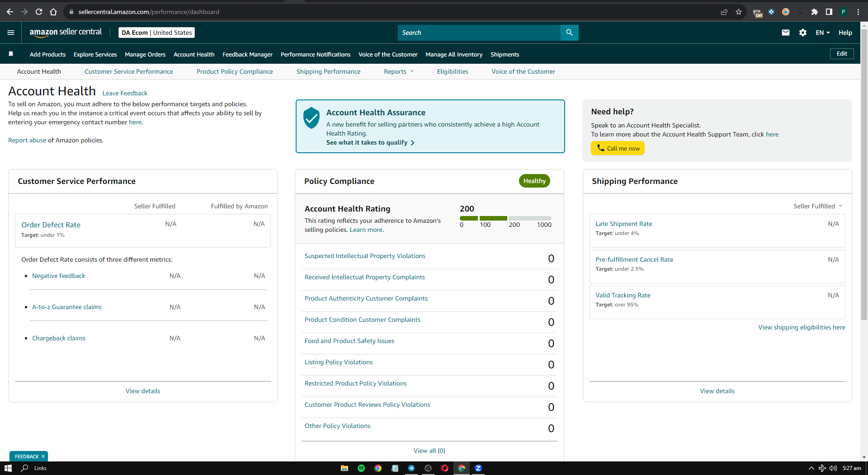The height and width of the screenshot is (475, 868).
Task: Switch to Product Policy Compliance tab
Action: 235,71
